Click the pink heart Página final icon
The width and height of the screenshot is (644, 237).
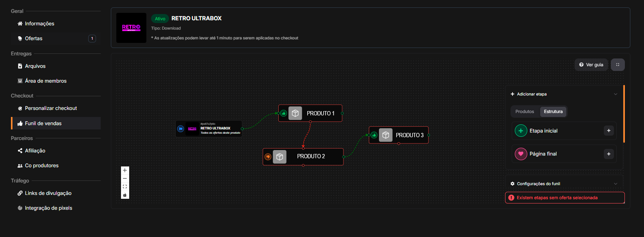tap(521, 154)
